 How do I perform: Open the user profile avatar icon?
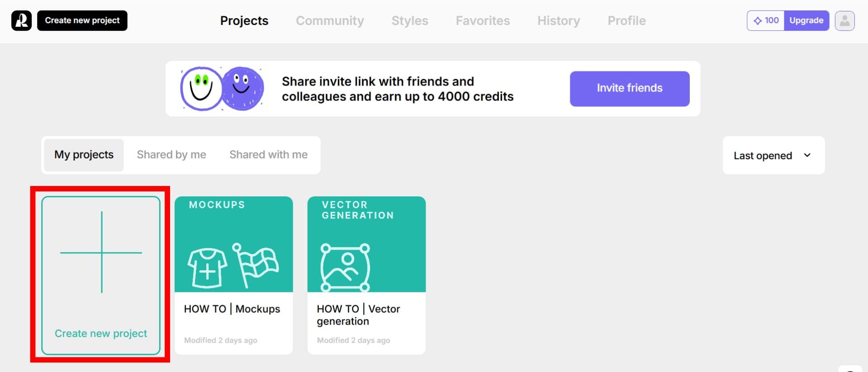coord(844,21)
